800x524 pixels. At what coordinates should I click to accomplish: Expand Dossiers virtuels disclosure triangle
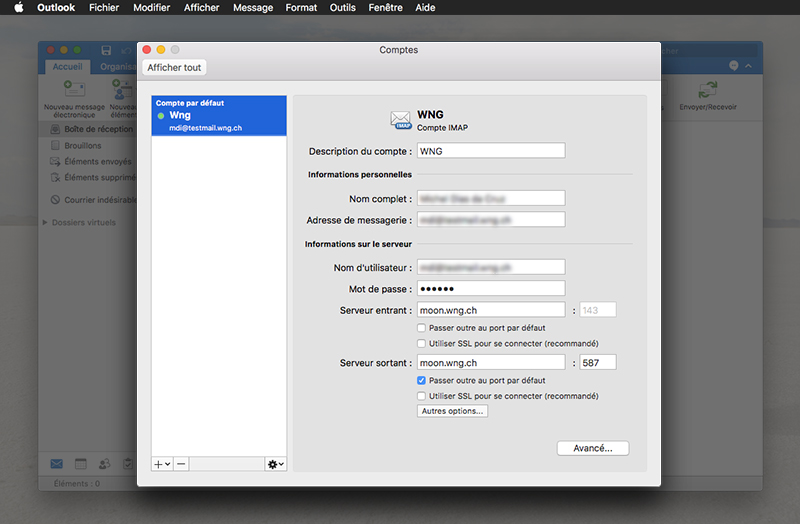point(45,222)
